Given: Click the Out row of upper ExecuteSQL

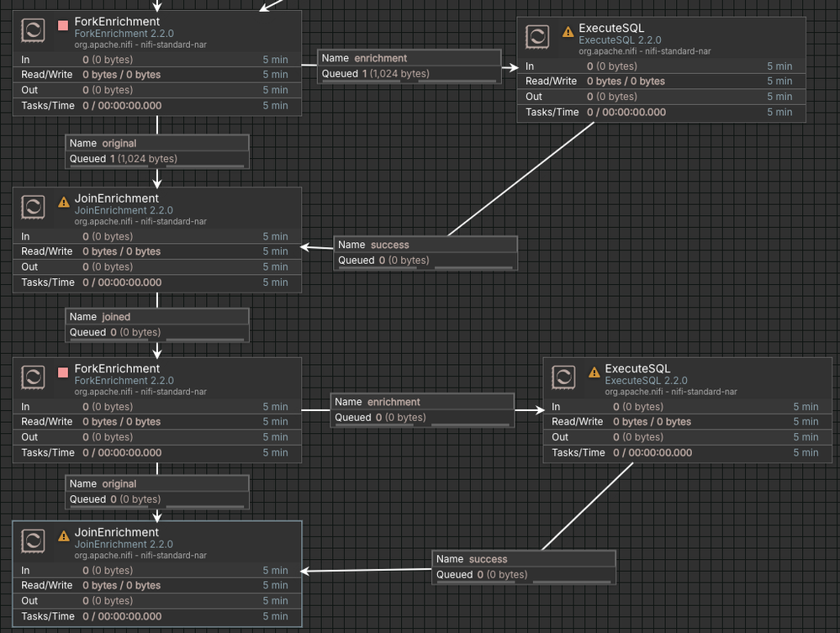Looking at the screenshot, I should (661, 97).
